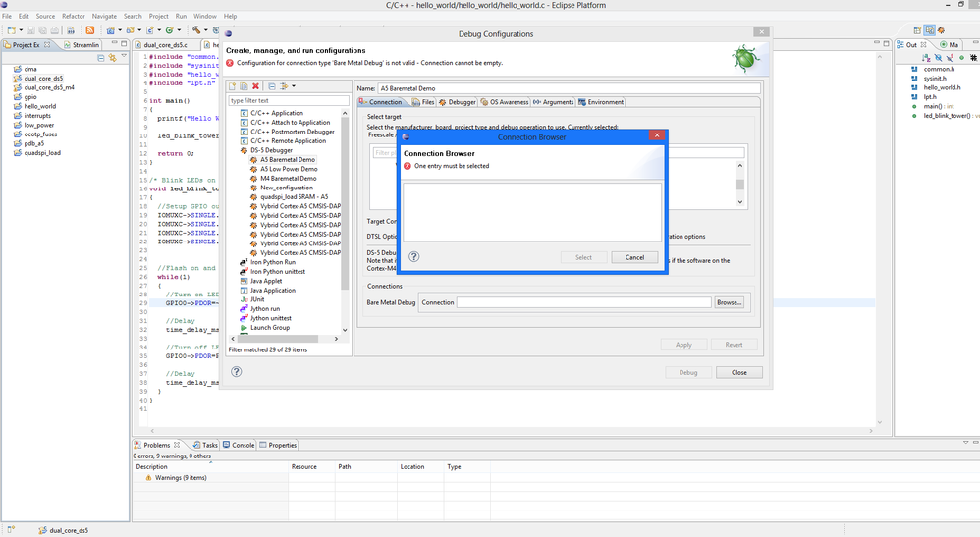The width and height of the screenshot is (980, 537).
Task: Select the C/C++ perspective icon
Action: pos(929,30)
